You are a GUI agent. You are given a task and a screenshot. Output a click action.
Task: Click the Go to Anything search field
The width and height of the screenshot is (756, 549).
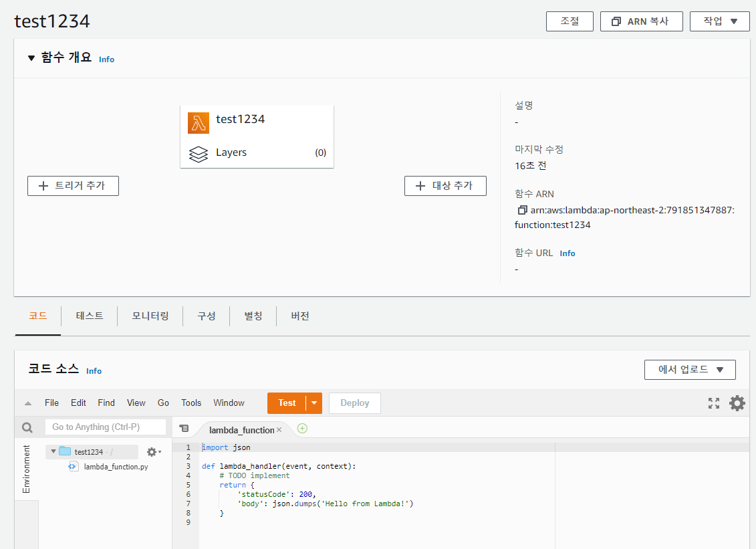(106, 427)
